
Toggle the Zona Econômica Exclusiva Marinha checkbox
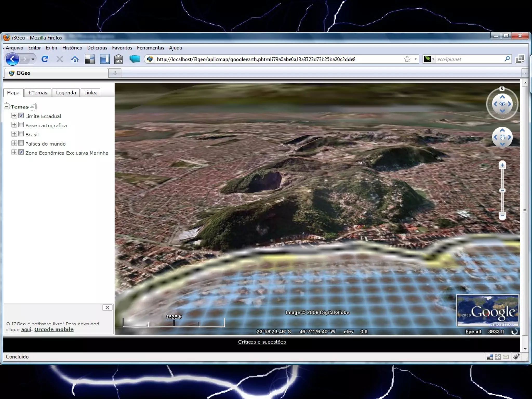click(x=21, y=152)
